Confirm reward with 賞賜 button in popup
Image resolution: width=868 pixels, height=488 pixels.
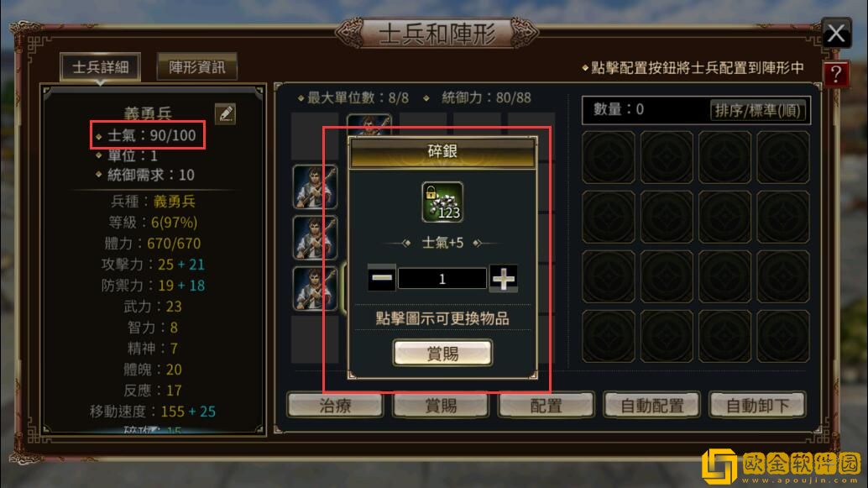[442, 353]
